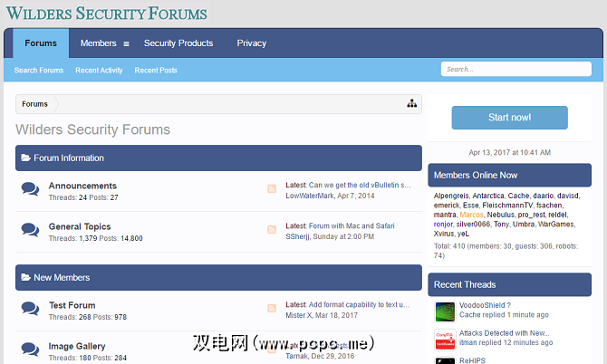View online member silver0066
This screenshot has height=364, width=607.
pyautogui.click(x=473, y=225)
